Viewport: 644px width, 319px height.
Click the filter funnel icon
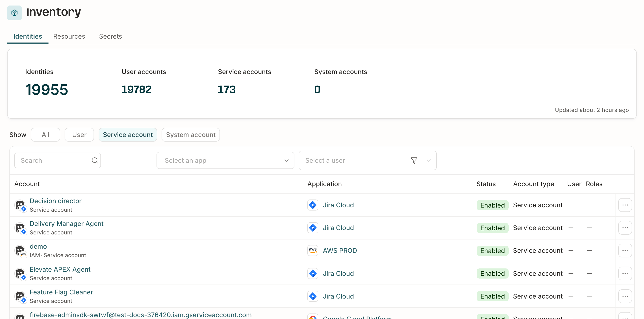414,160
